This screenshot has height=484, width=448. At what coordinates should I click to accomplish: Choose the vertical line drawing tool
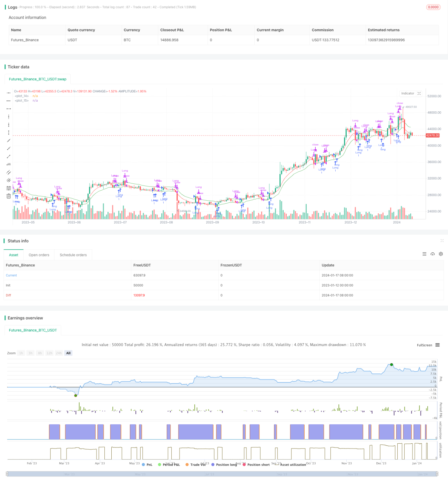9,117
